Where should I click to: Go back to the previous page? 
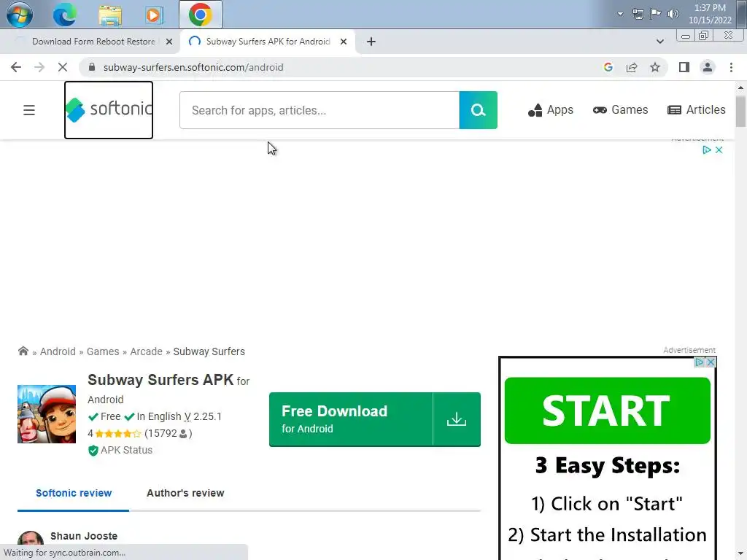pos(16,67)
